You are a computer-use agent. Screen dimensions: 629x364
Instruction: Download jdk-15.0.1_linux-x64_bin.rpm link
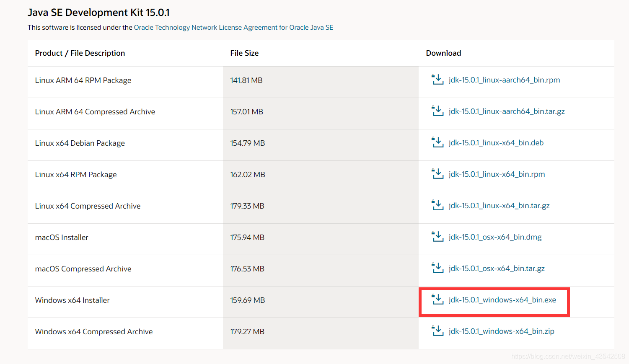497,174
